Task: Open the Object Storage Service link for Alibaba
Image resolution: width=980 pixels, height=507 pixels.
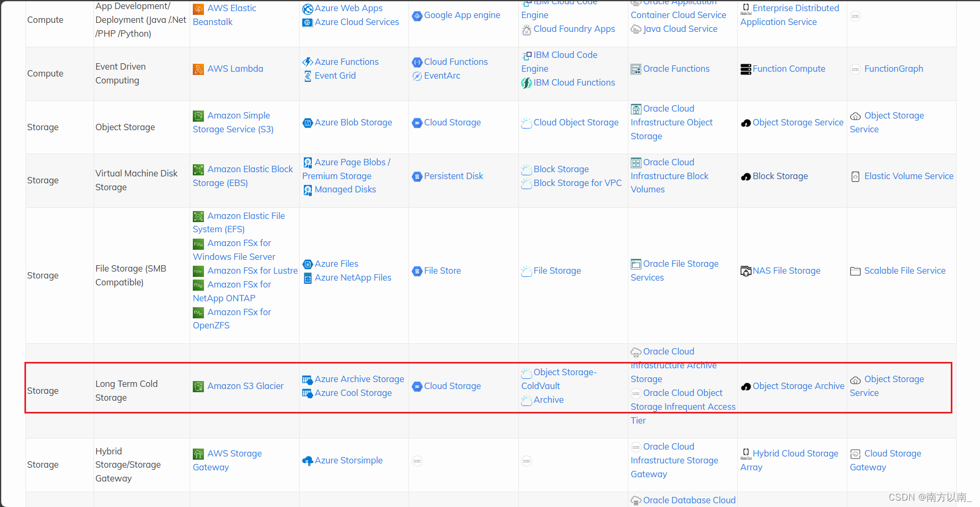Action: [798, 123]
